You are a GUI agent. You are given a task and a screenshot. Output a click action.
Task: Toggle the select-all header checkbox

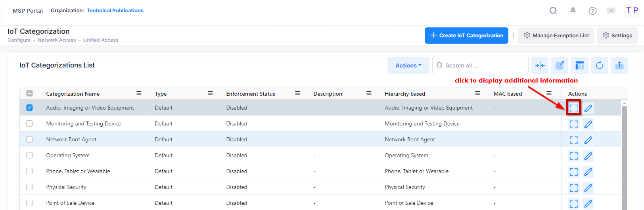[x=29, y=94]
